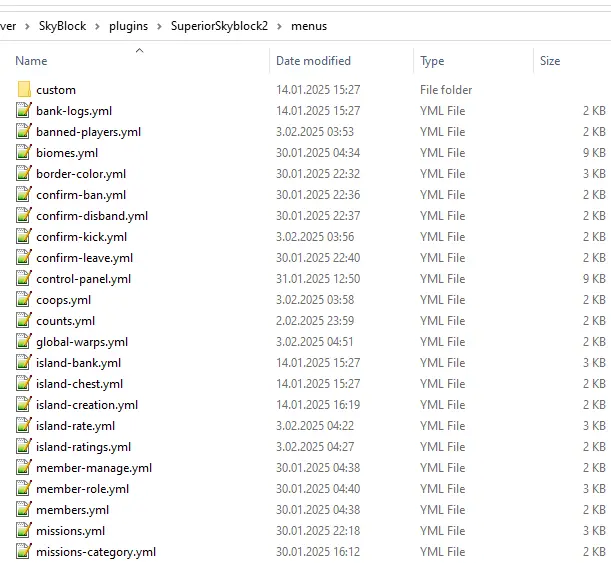
Task: Select the bank-logs.yml file icon
Action: pos(24,110)
